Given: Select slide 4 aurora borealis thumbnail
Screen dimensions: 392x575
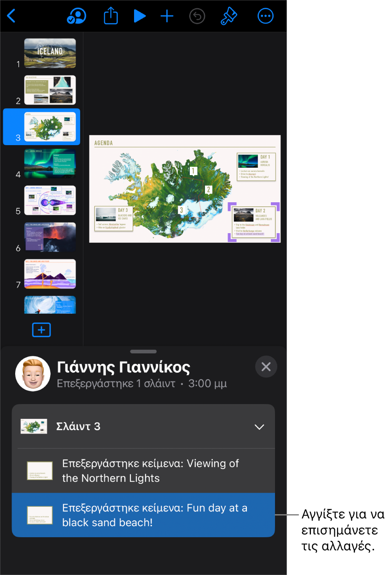Looking at the screenshot, I should (50, 164).
